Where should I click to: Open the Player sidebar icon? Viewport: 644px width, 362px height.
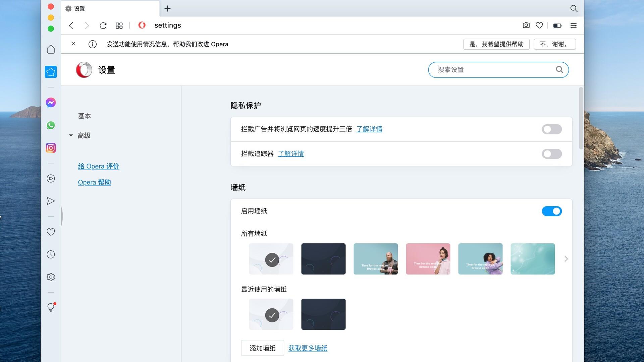pos(51,179)
